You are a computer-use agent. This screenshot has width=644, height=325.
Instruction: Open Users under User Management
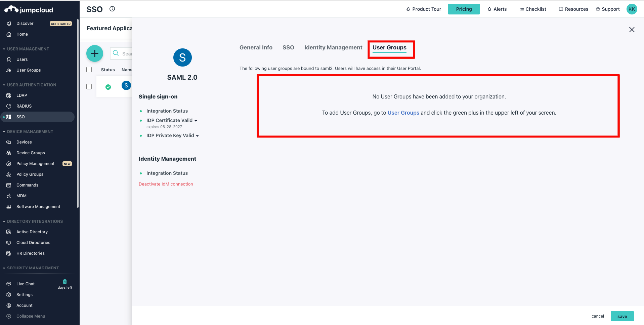pyautogui.click(x=22, y=59)
